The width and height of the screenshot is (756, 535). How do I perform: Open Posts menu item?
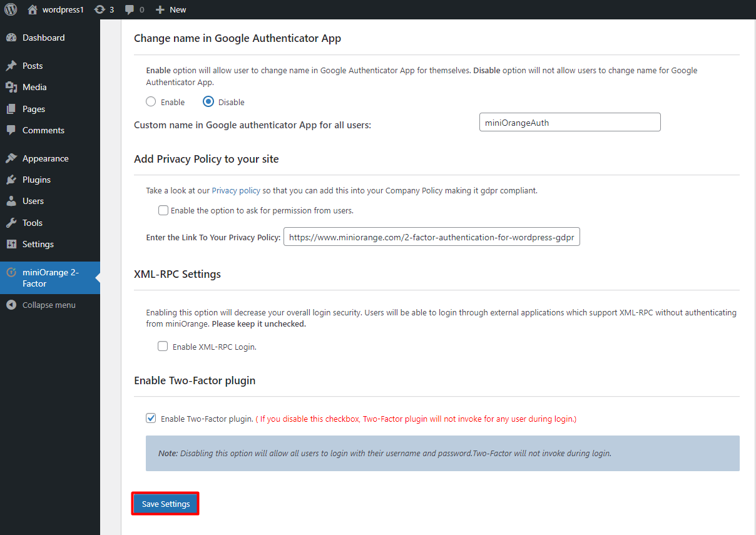click(50, 66)
